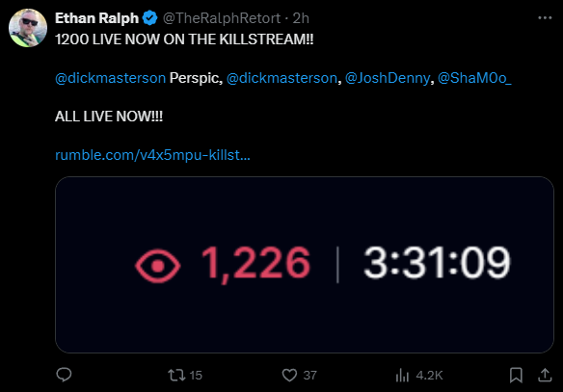This screenshot has height=392, width=563.
Task: Bookmark this tweet
Action: click(516, 375)
